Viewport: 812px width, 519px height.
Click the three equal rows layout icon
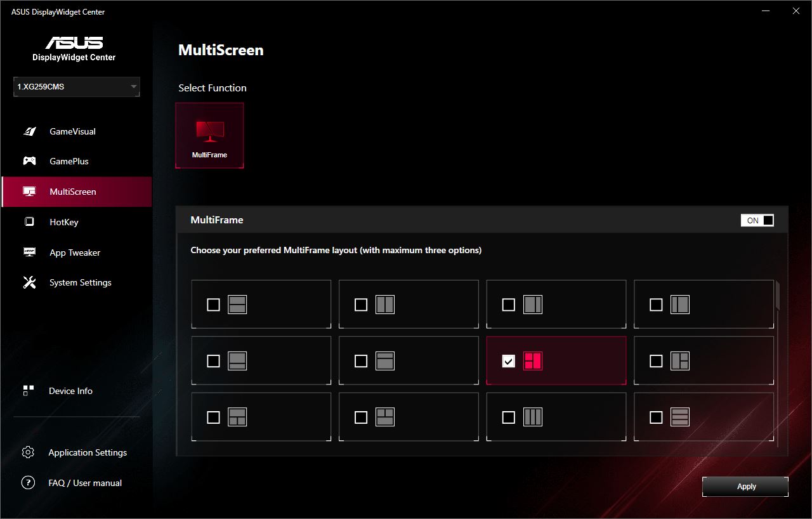(x=680, y=417)
